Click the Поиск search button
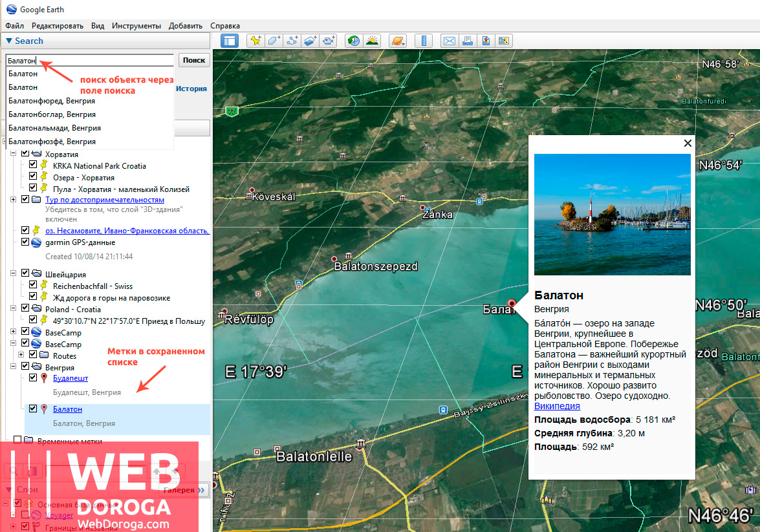The image size is (760, 532). pos(194,60)
